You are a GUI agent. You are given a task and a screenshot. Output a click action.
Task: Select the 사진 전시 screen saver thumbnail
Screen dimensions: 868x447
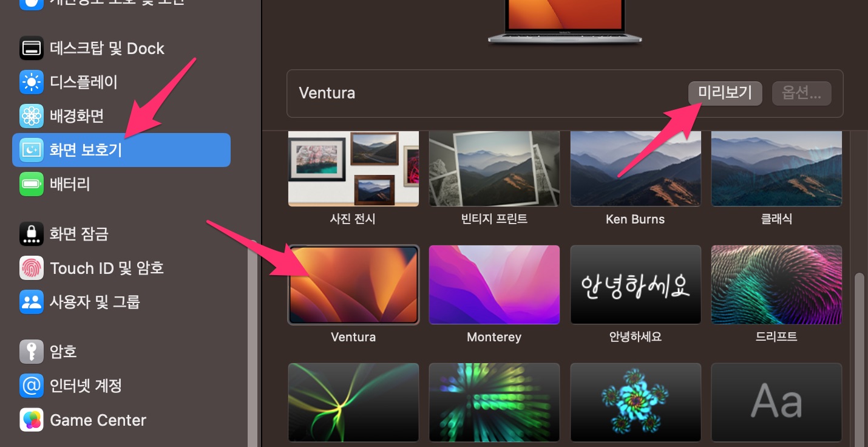coord(353,169)
